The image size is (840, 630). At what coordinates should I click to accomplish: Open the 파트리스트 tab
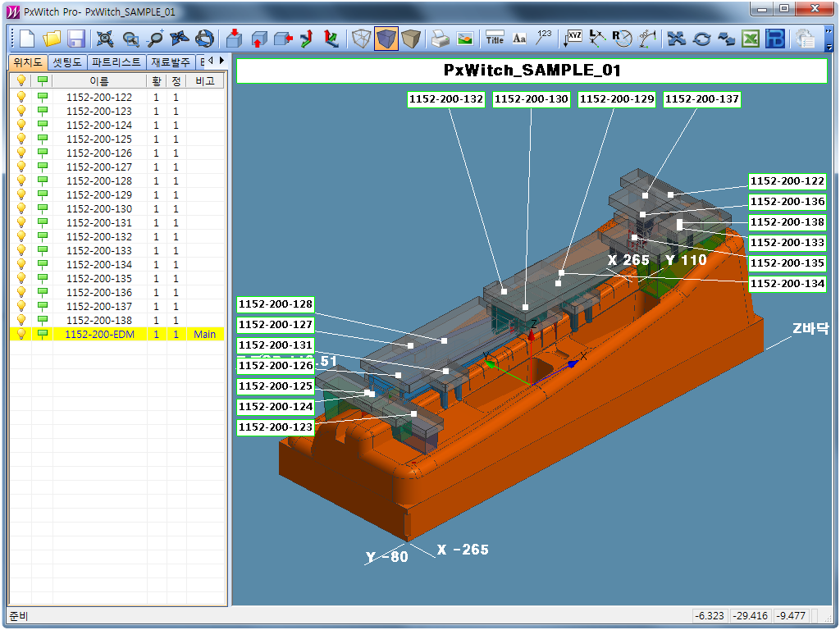116,62
